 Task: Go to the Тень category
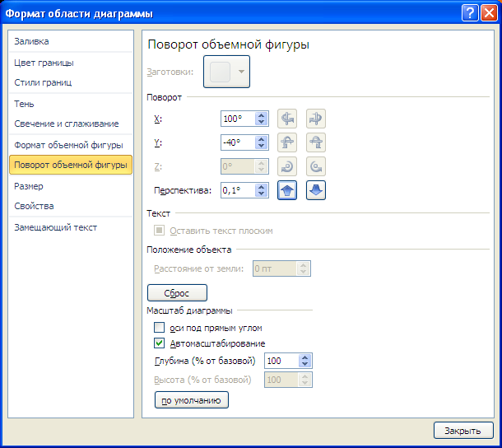pos(71,104)
